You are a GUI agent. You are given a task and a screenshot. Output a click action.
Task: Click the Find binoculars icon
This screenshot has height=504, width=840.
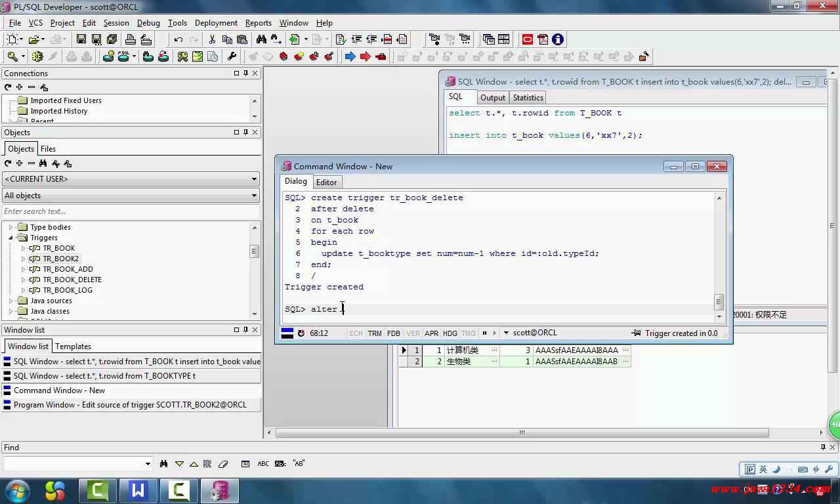click(x=261, y=39)
